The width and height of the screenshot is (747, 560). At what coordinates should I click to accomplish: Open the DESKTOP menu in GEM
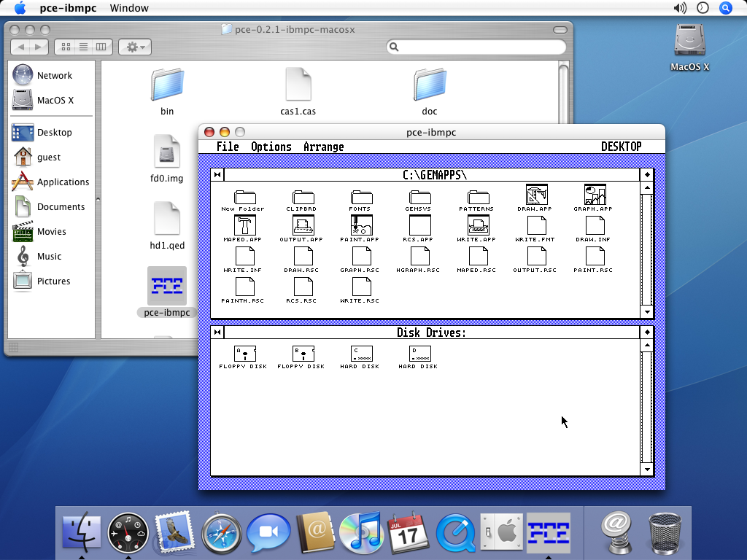(622, 147)
